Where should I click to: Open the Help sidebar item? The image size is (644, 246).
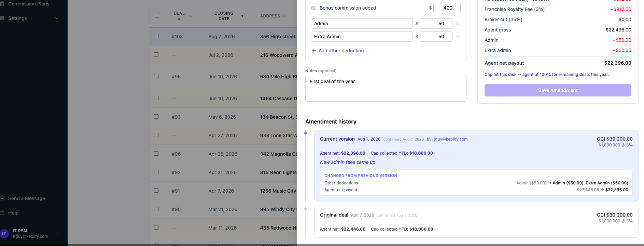(13, 213)
